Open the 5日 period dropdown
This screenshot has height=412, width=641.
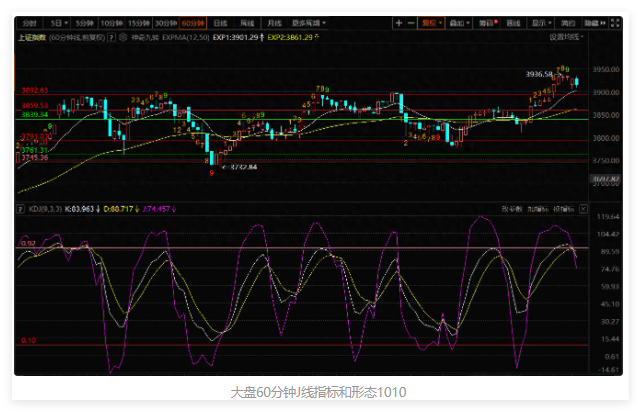tap(59, 22)
